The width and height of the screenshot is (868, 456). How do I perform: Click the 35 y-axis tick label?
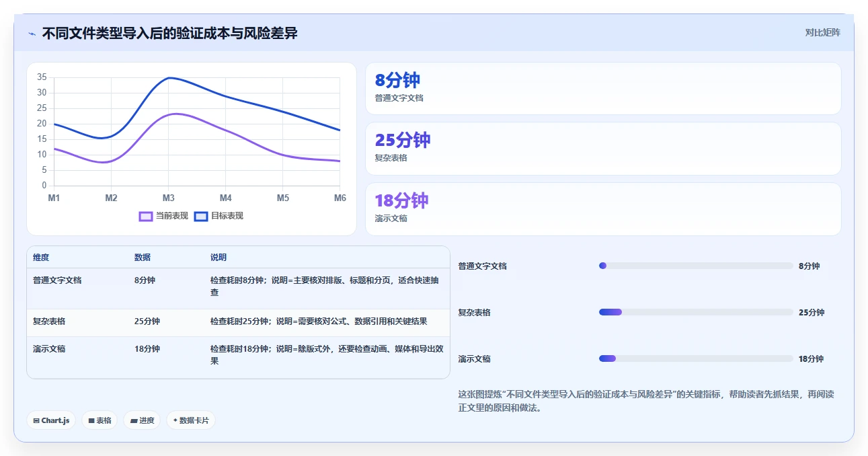(x=42, y=77)
